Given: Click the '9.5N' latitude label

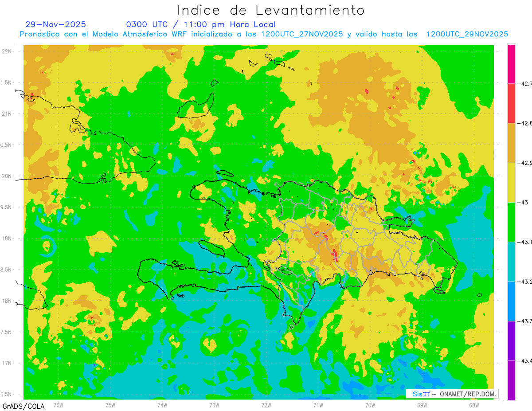Looking at the screenshot, I should click(x=7, y=207).
